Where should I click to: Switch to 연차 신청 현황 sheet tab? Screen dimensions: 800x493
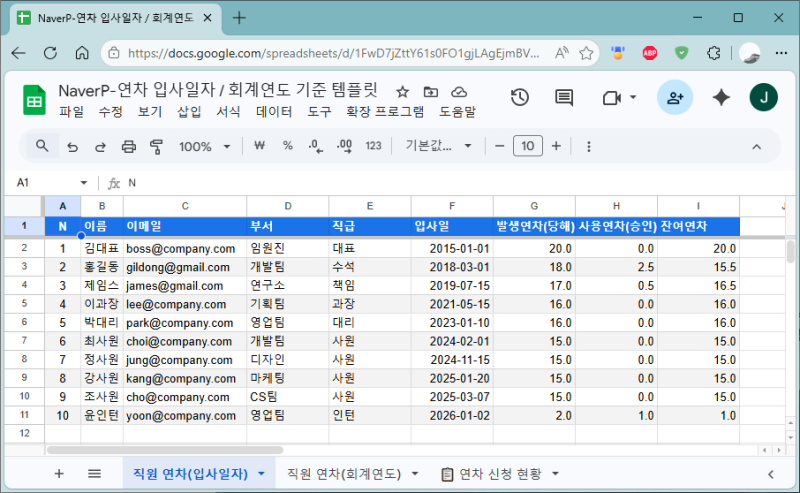tap(499, 474)
